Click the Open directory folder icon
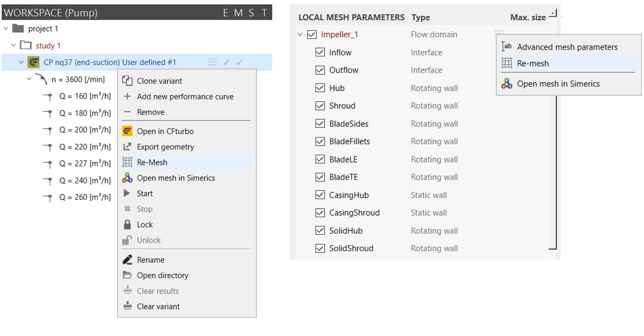The height and width of the screenshot is (336, 644). (127, 275)
